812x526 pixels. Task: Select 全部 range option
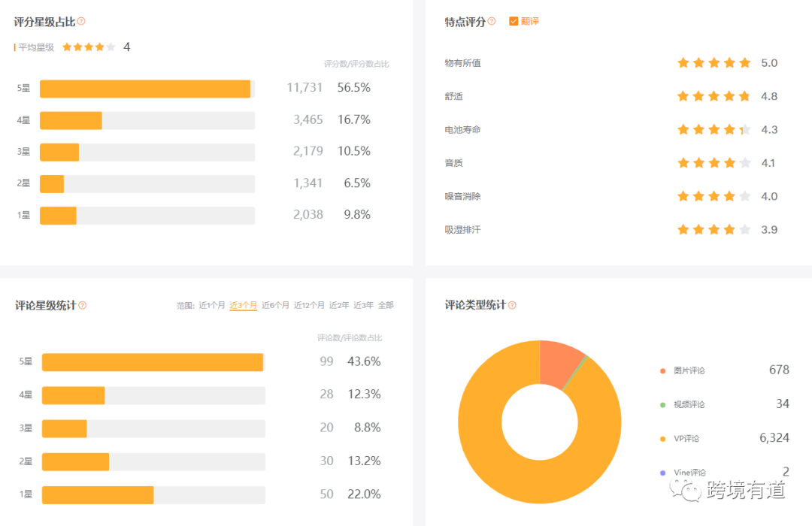(x=386, y=305)
